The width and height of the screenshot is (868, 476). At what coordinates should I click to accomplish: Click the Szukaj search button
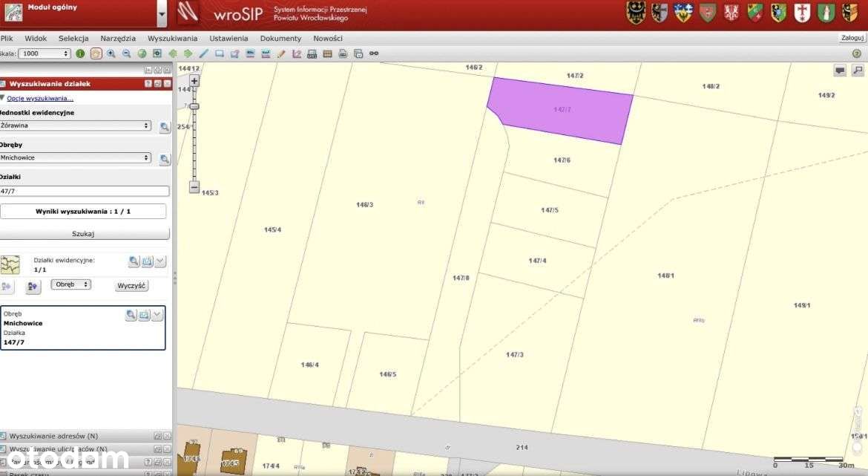83,234
